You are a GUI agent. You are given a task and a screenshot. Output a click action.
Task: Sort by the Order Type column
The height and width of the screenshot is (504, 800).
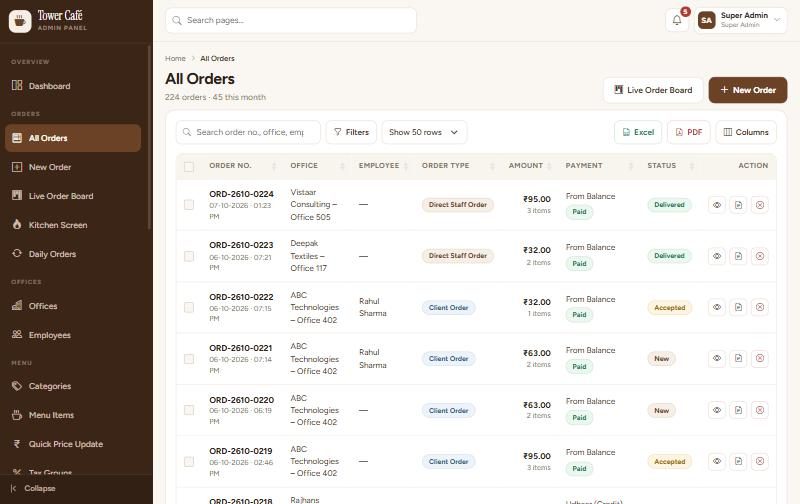(458, 166)
